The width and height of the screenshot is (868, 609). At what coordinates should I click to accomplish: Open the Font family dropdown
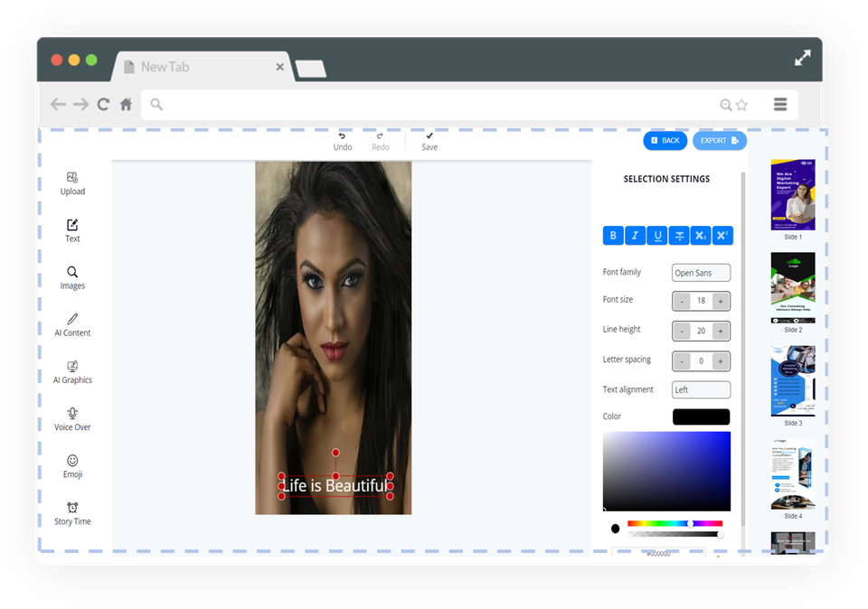click(701, 273)
